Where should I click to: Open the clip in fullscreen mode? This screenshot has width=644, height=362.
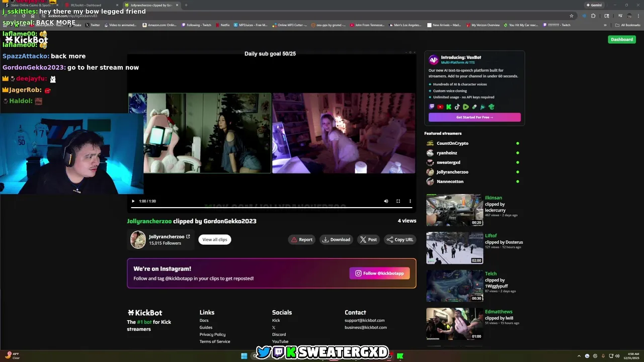tap(398, 201)
